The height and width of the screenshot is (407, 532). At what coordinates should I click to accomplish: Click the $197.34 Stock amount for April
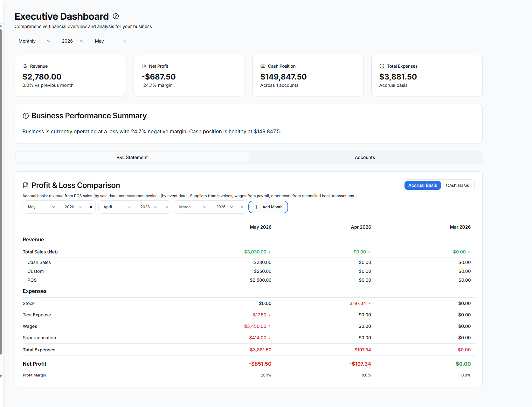(x=358, y=303)
